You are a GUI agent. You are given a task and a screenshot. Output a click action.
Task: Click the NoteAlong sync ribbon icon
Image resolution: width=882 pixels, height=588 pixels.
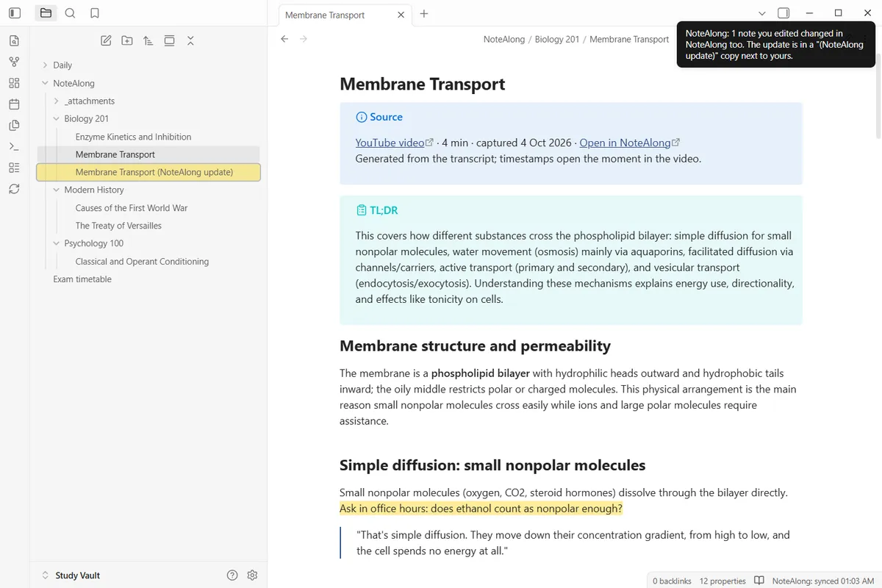(14, 189)
